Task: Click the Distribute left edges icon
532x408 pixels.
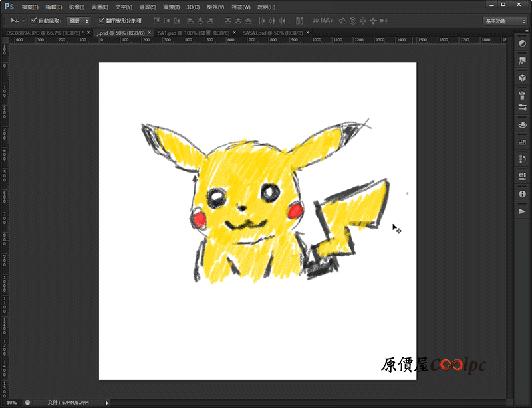Action: coord(261,21)
